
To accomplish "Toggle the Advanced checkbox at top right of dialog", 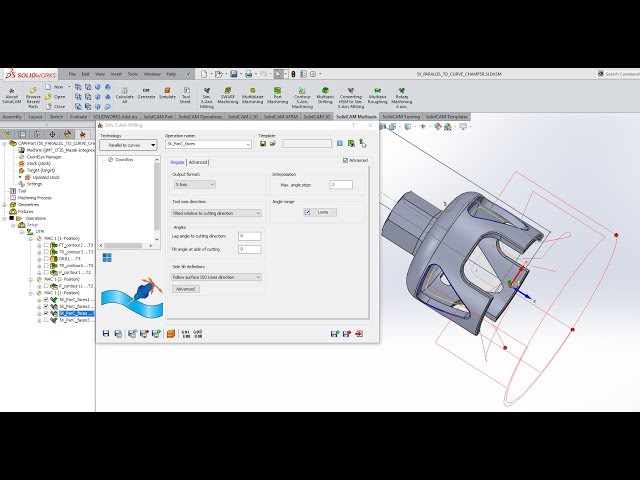I will (346, 160).
